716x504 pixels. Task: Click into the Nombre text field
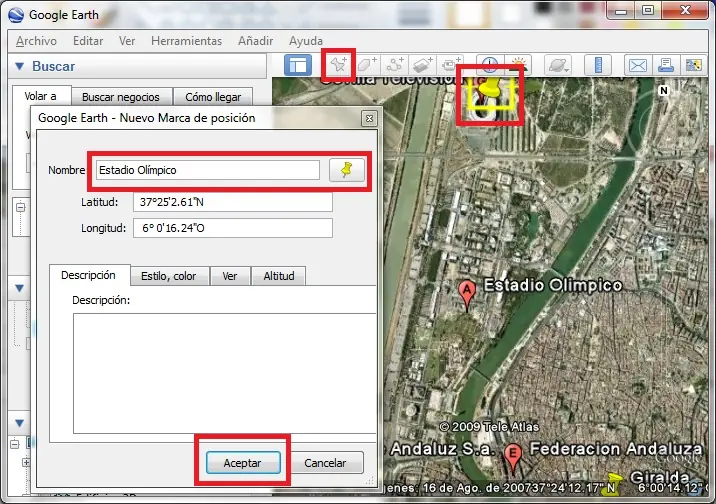[x=208, y=170]
